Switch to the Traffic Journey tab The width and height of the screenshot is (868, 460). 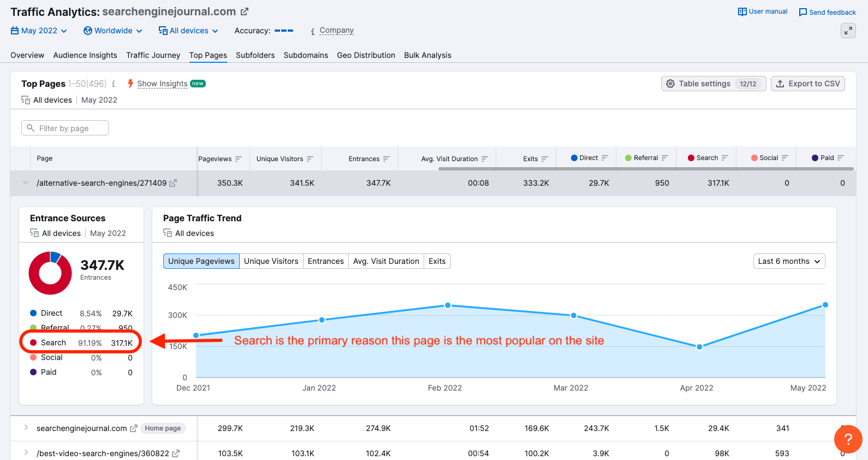153,55
